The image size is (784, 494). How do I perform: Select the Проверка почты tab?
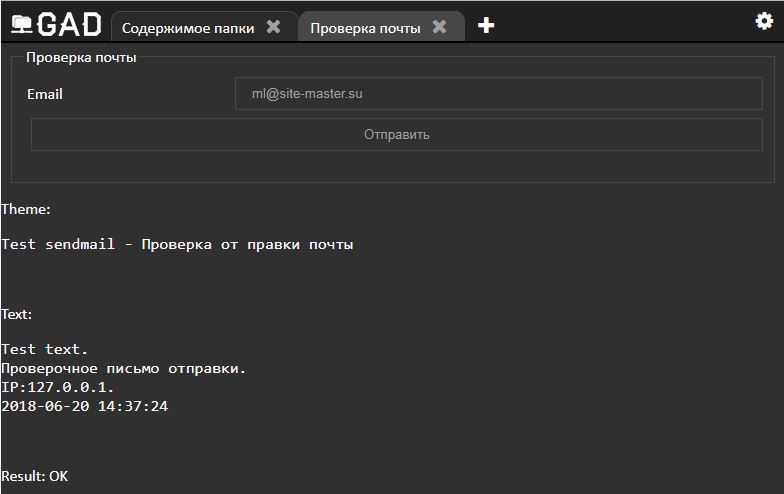[x=365, y=28]
